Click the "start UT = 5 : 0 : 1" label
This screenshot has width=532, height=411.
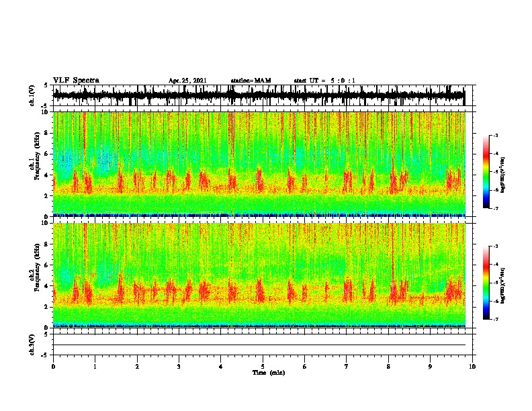coord(324,81)
